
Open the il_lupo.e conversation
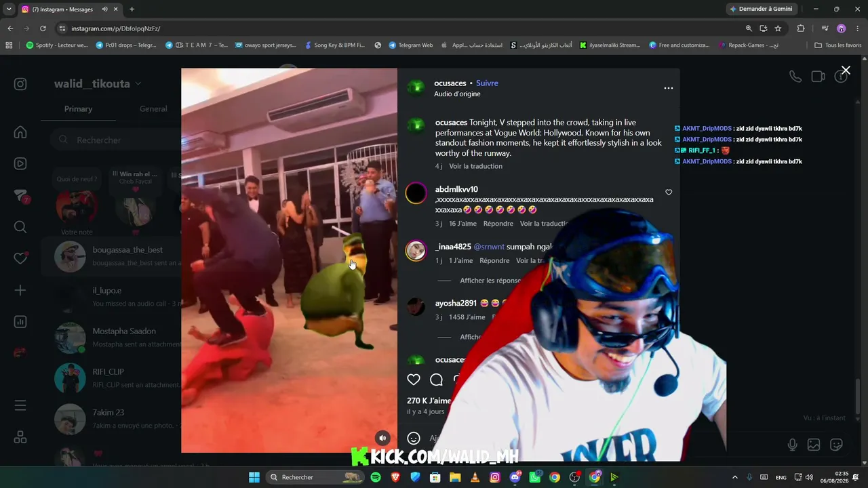click(x=111, y=297)
